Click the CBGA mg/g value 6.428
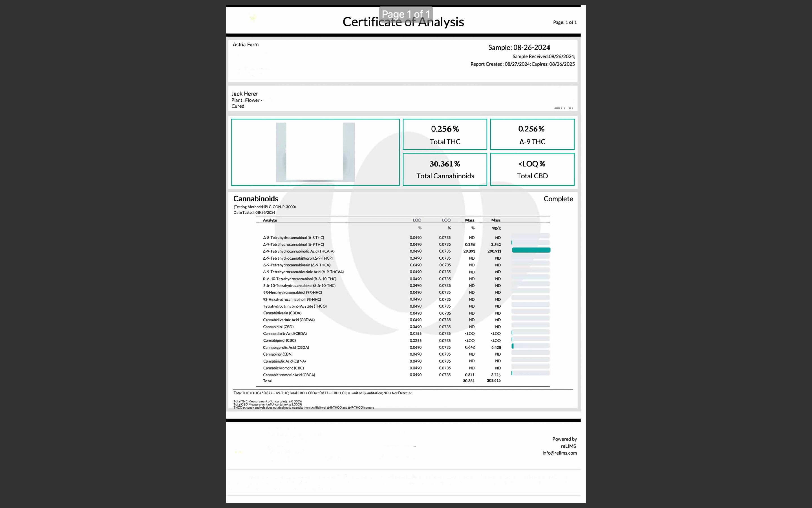812x508 pixels. click(496, 347)
